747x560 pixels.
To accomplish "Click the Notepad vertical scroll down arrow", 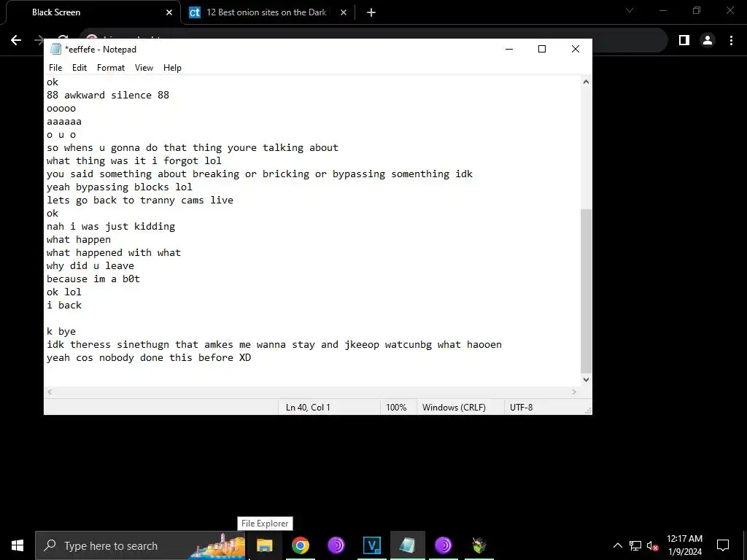I will pos(586,379).
